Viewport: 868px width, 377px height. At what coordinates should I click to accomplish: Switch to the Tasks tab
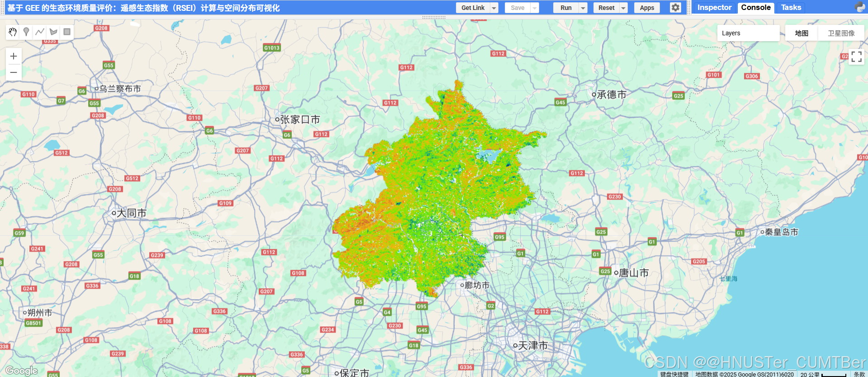point(791,7)
